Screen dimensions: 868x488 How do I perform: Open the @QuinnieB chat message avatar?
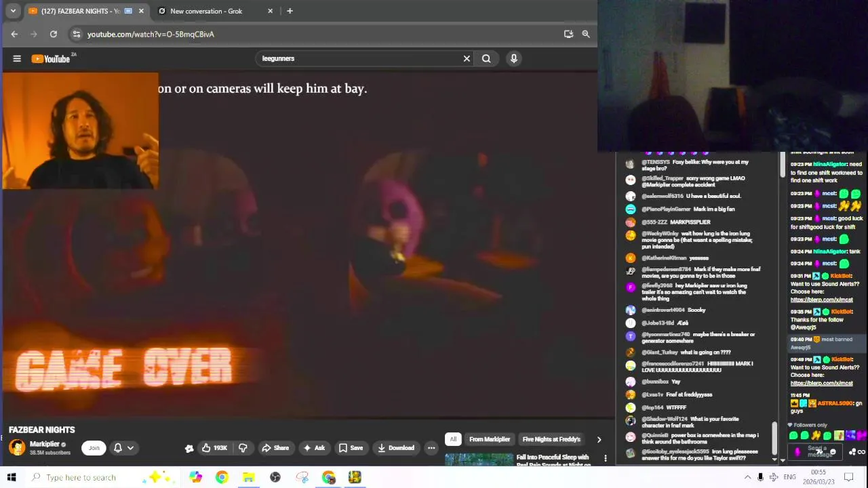pos(631,436)
